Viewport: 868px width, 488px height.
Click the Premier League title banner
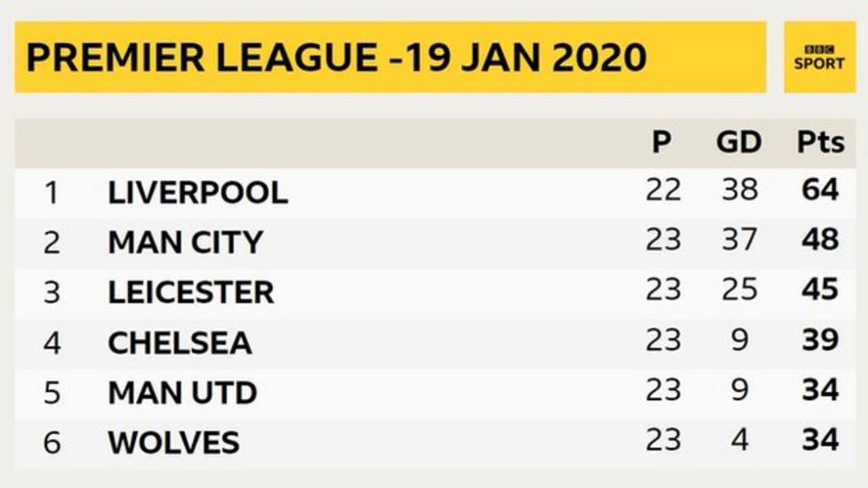coord(390,57)
